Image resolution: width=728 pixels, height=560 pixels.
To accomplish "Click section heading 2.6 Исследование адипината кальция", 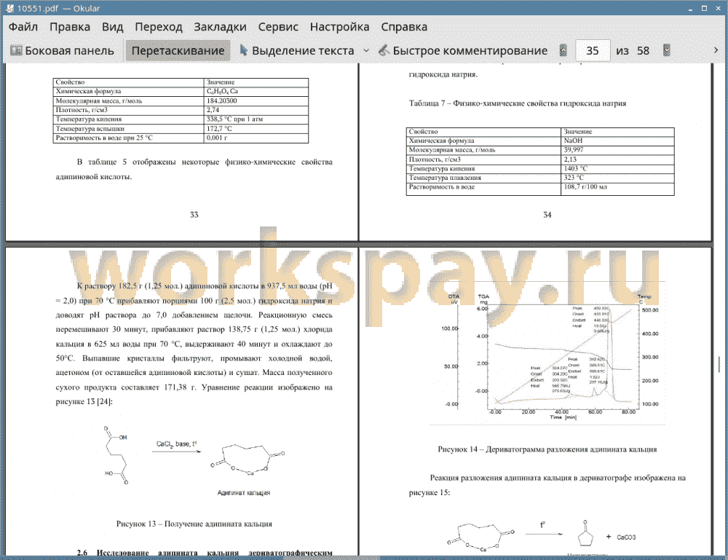I will point(205,553).
